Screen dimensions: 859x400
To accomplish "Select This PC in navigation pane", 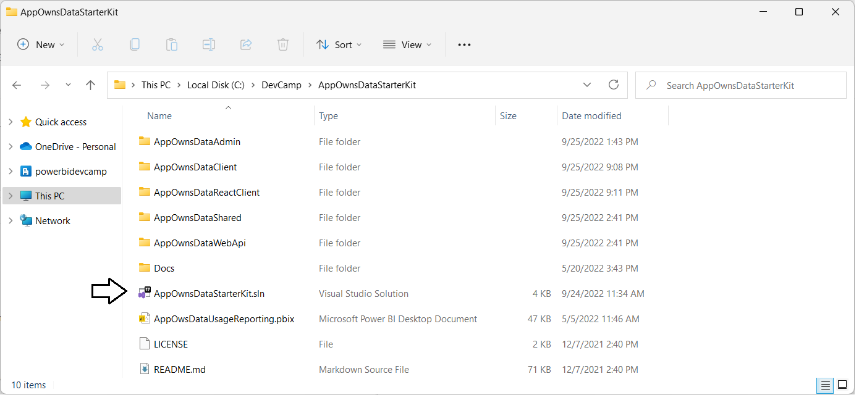I will pos(49,196).
